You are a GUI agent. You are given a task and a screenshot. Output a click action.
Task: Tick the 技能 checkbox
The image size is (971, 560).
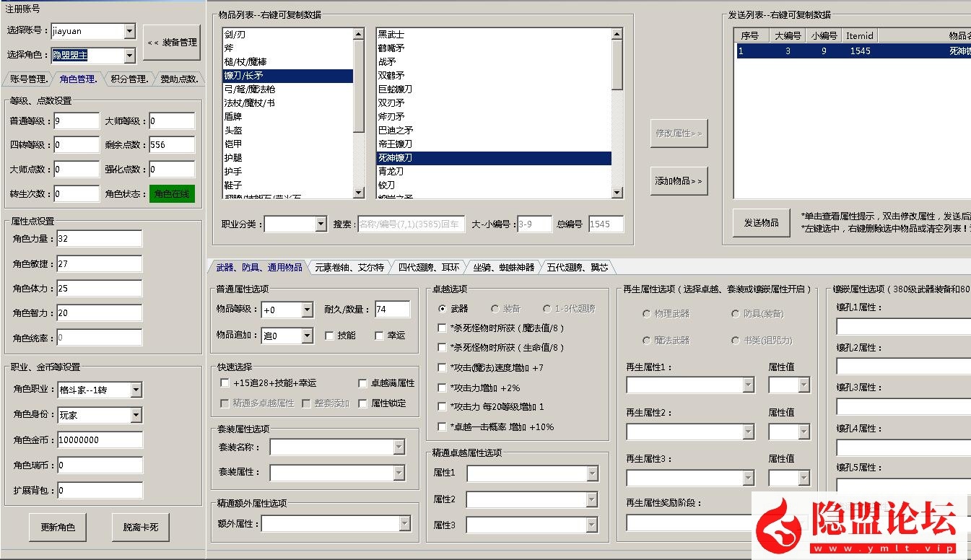pos(329,336)
